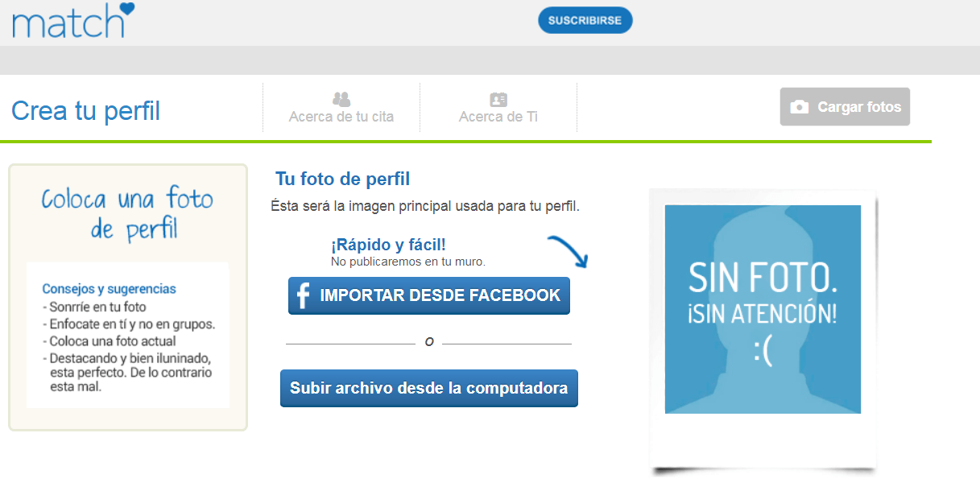980x499 pixels.
Task: Click the Consejos y sugerencias heading
Action: (x=109, y=289)
